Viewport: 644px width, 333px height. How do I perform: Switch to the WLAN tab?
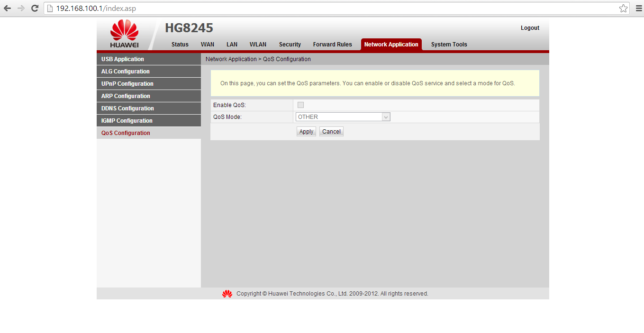point(258,45)
